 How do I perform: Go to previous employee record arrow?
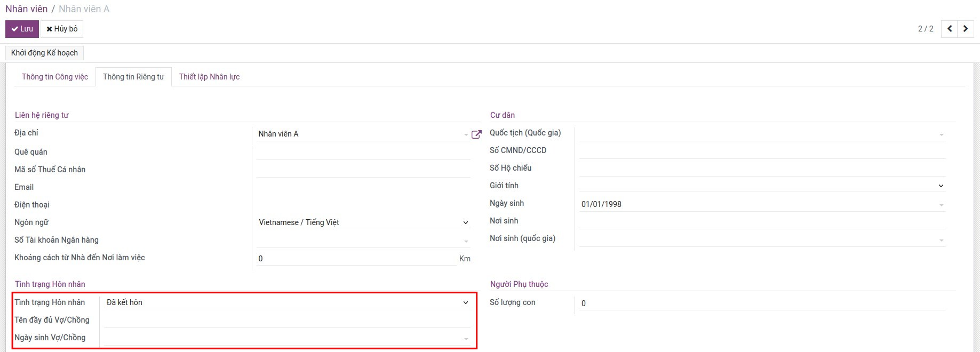click(950, 29)
